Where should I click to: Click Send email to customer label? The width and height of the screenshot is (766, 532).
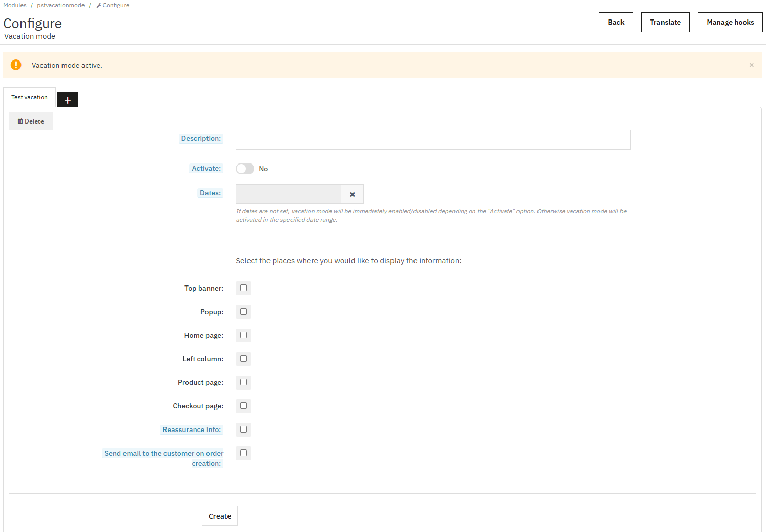[163, 458]
